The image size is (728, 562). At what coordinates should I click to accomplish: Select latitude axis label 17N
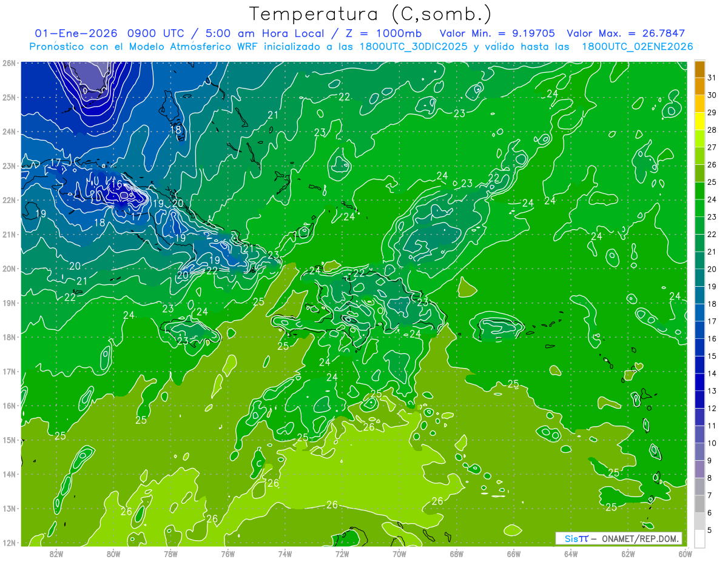click(9, 371)
